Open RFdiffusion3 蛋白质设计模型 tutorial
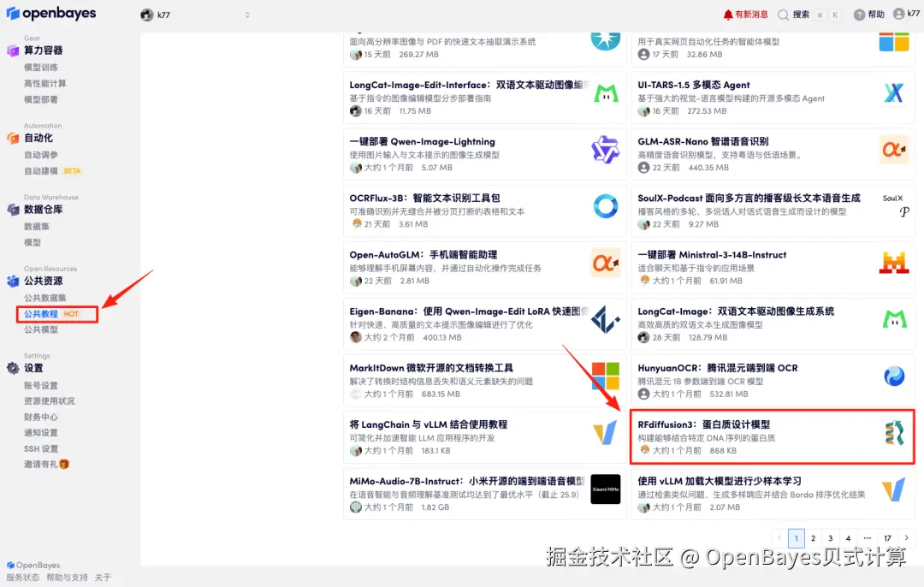 pyautogui.click(x=703, y=424)
